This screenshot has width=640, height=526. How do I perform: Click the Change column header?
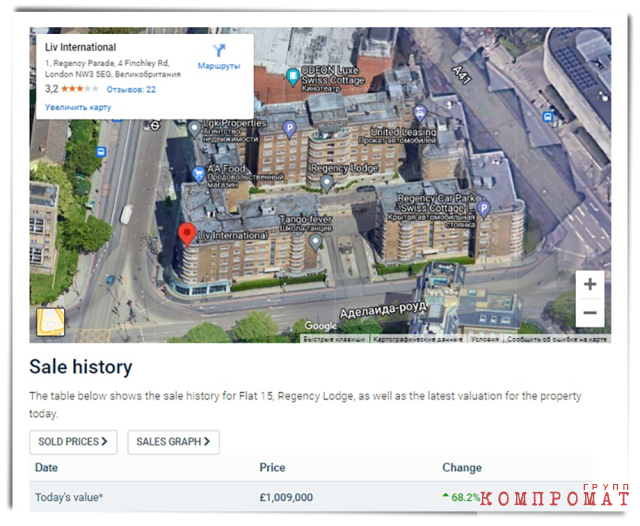[x=462, y=468]
